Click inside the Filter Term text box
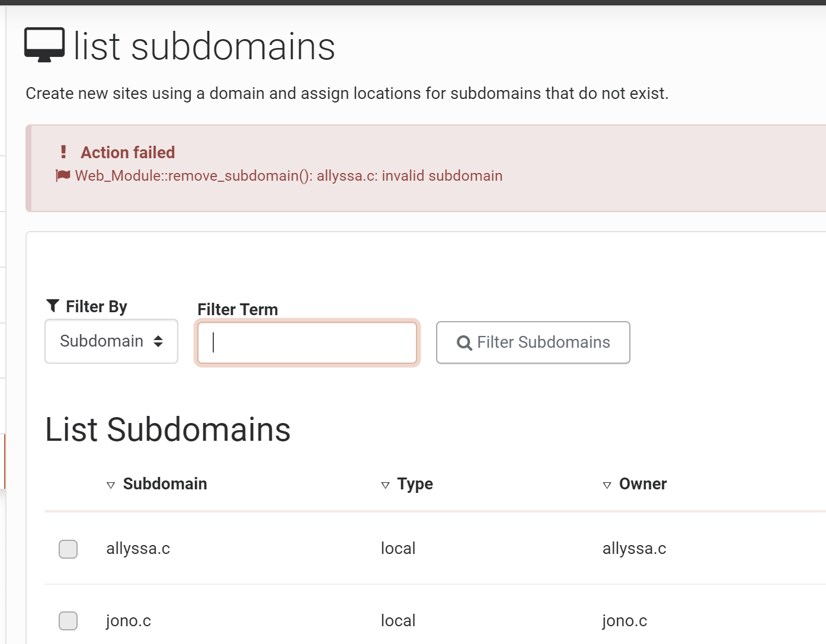 point(307,343)
